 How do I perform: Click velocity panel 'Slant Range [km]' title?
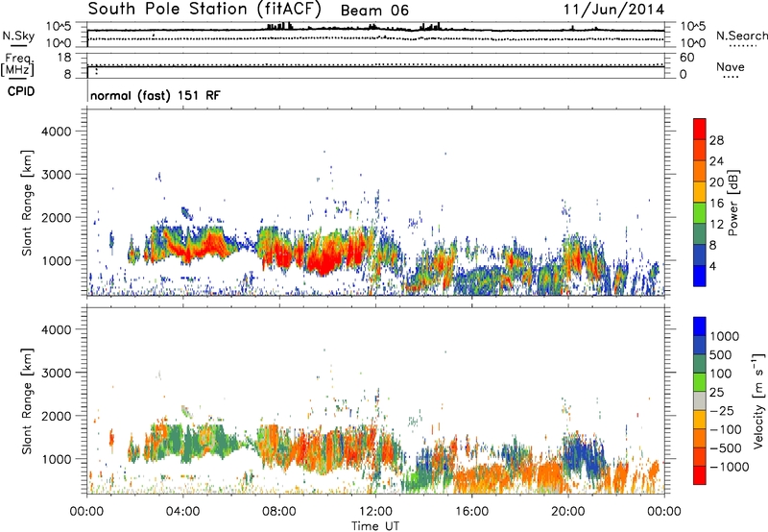(27, 401)
